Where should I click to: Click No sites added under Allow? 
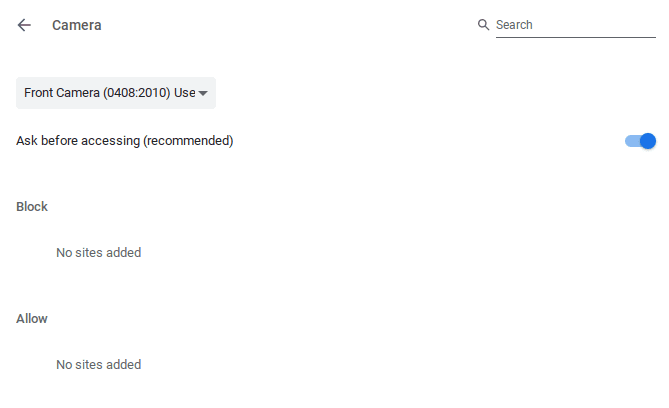99,365
